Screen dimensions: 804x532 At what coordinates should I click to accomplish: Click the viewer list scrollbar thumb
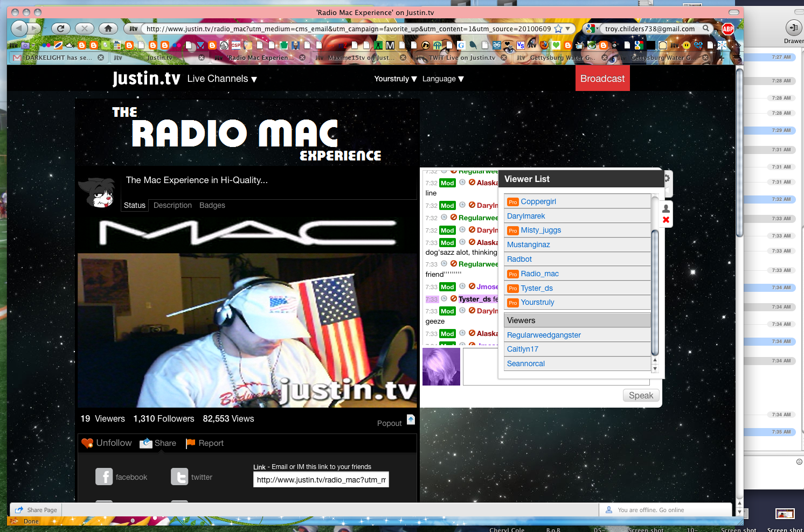[x=655, y=293]
